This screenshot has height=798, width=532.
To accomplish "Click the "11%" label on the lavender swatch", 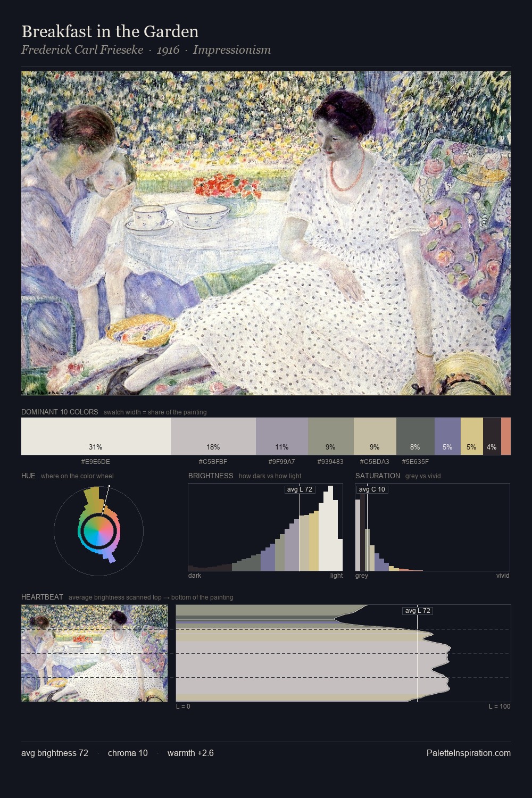I will (282, 447).
